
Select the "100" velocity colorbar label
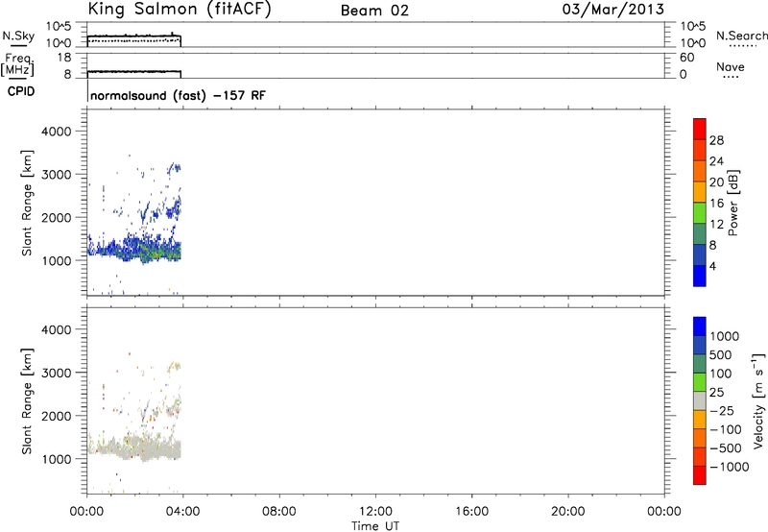click(722, 374)
